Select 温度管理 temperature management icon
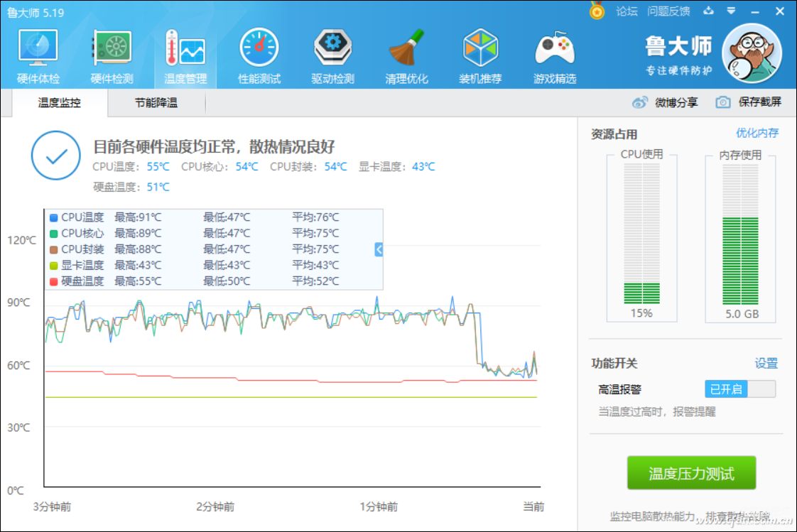797x532 pixels. click(185, 56)
